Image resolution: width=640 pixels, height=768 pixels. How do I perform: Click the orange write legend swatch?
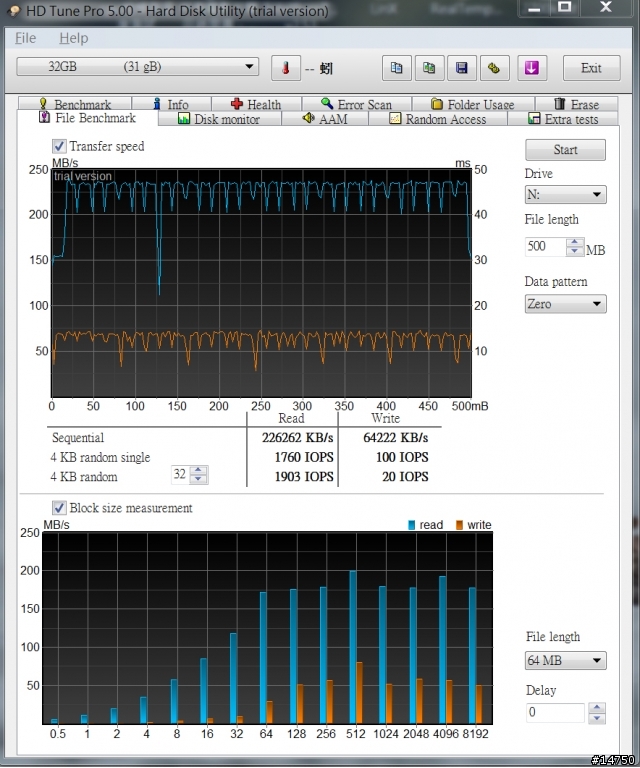pyautogui.click(x=459, y=525)
